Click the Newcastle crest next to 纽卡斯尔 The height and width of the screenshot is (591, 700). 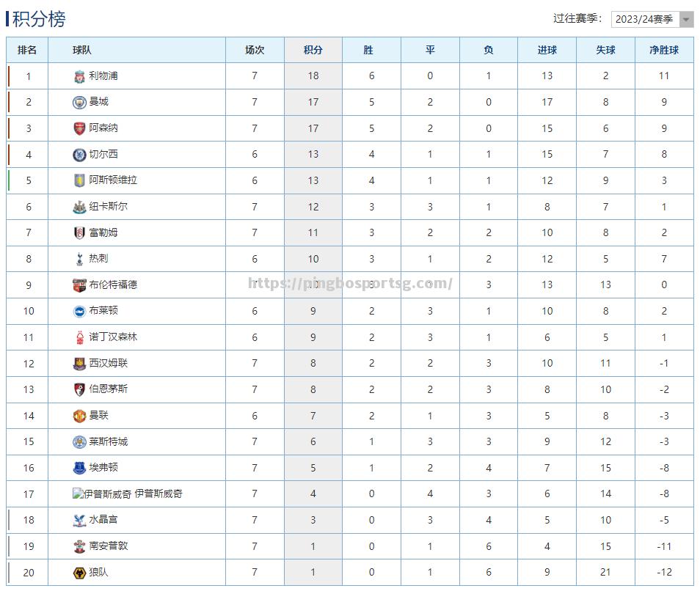(x=79, y=207)
